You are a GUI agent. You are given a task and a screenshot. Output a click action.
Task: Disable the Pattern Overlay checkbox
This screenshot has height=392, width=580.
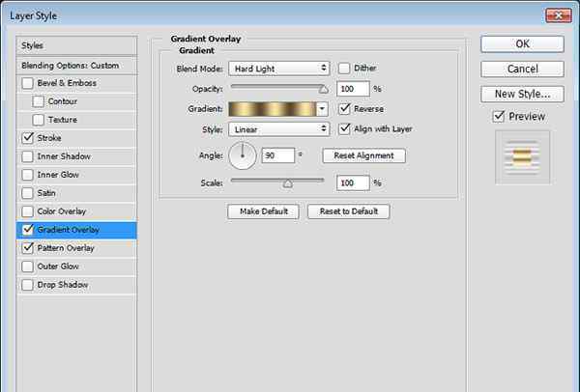point(27,248)
